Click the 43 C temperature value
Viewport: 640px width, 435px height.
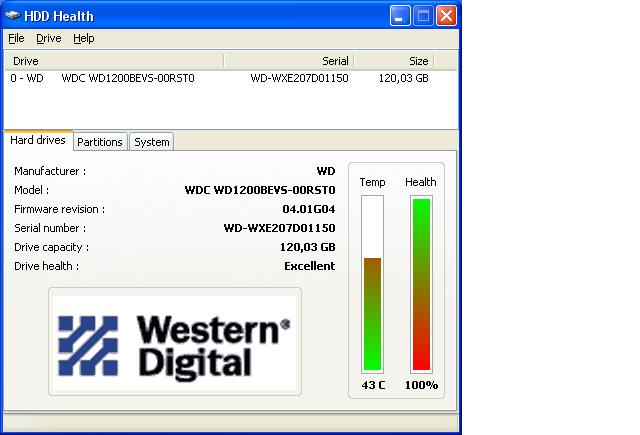coord(373,385)
